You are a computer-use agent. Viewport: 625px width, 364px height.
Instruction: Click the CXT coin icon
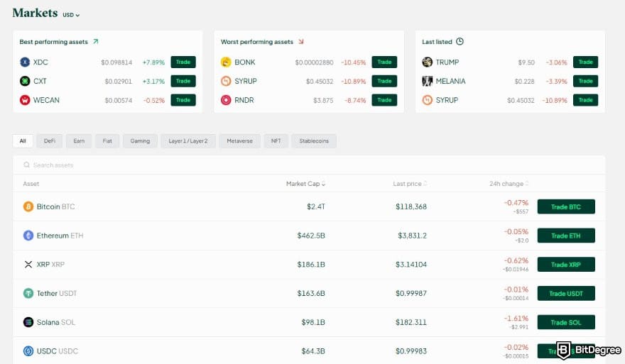tap(25, 81)
